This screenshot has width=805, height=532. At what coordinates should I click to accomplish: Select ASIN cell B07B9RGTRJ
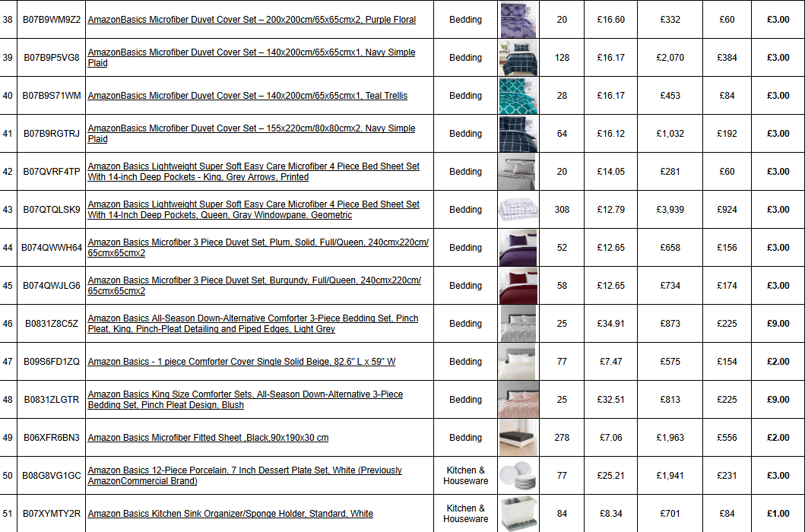[x=52, y=134]
